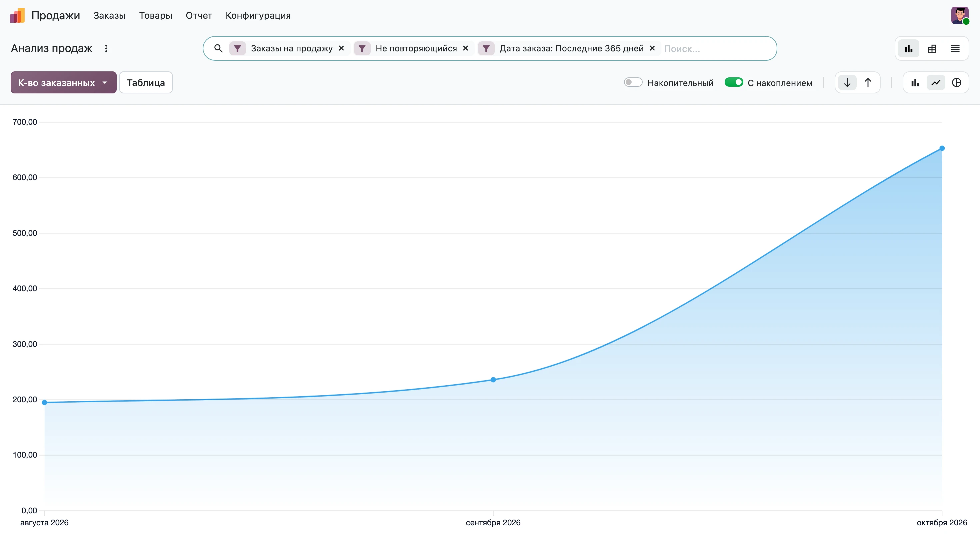
Task: Click the октября 2026 data point
Action: (x=942, y=148)
